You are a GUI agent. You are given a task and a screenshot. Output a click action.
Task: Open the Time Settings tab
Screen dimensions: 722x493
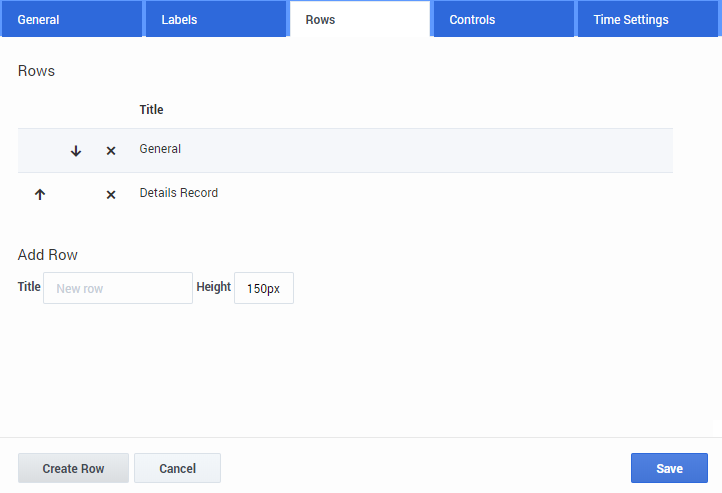pos(647,19)
